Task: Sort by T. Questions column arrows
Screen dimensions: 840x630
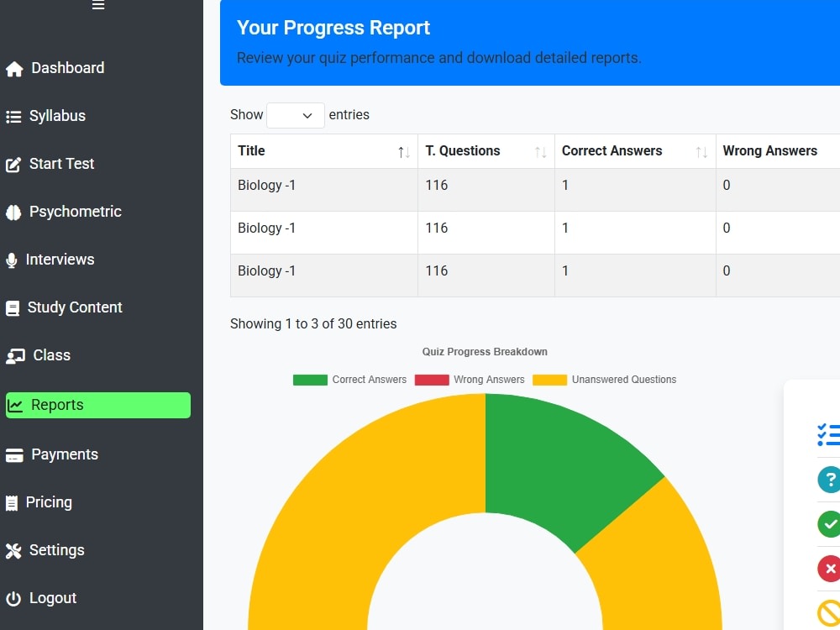Action: point(540,152)
